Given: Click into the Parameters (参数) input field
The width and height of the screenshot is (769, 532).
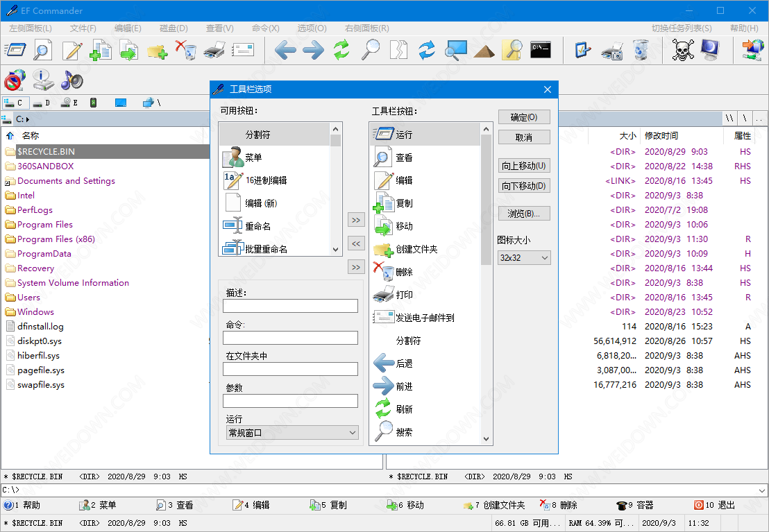Looking at the screenshot, I should pos(290,401).
